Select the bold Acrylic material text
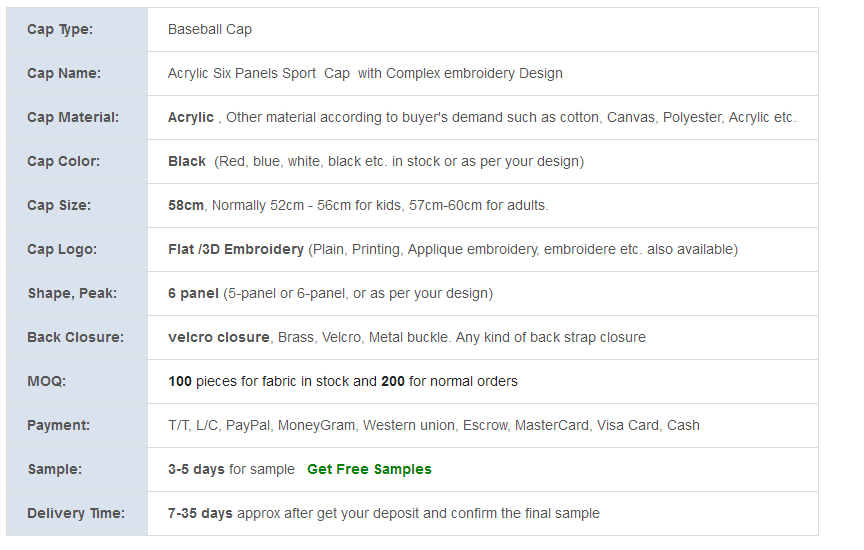864x550 pixels. tap(191, 117)
